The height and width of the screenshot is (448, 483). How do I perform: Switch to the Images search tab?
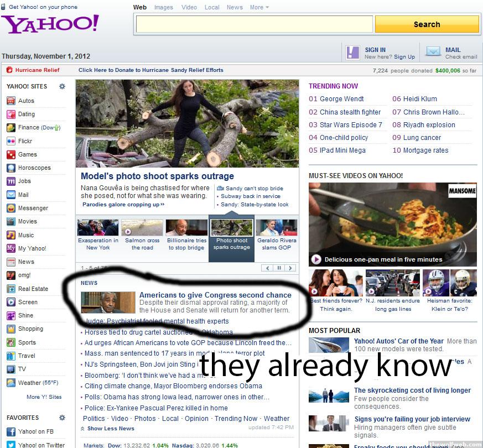coord(163,7)
